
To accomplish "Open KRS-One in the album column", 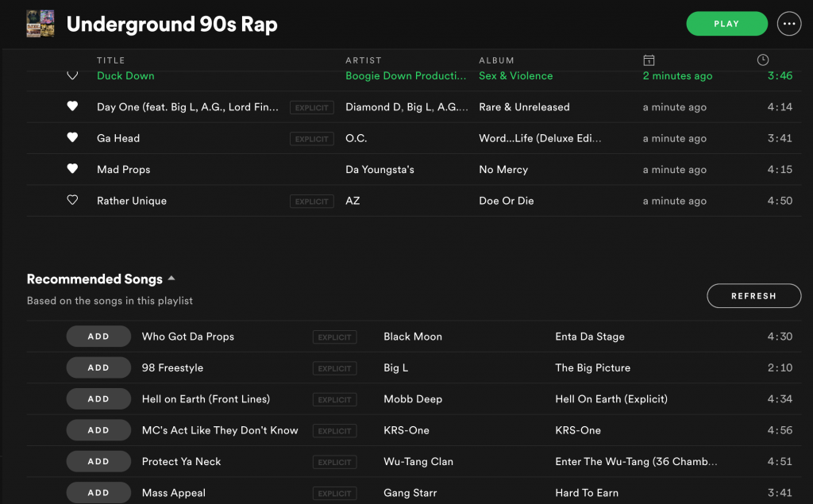I will coord(578,430).
